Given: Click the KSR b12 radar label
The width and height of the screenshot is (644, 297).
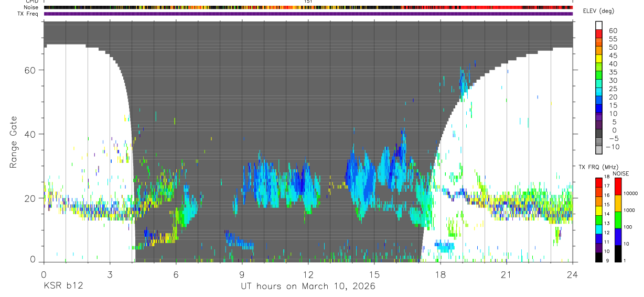Looking at the screenshot, I should (x=63, y=287).
